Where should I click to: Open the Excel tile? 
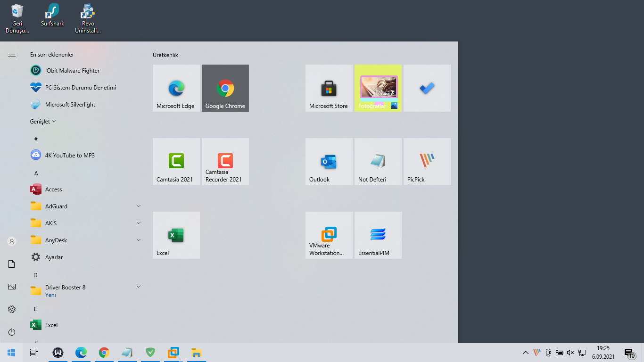pyautogui.click(x=176, y=235)
